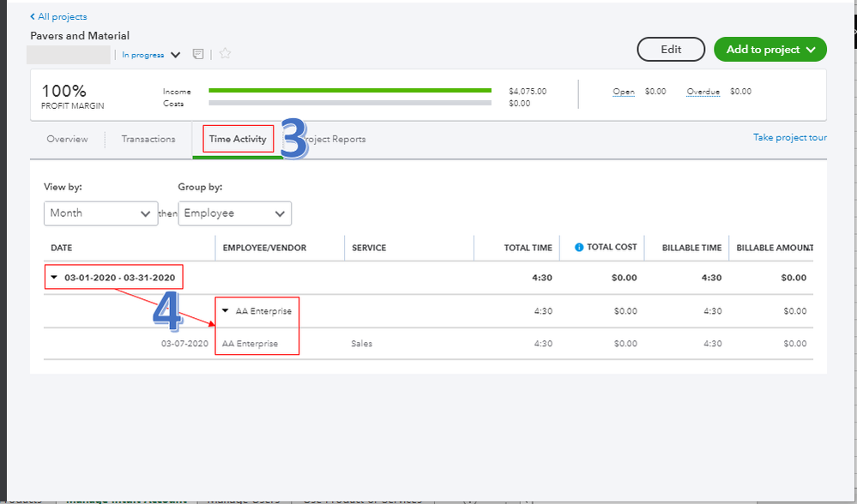Click the Edit button
Image resolution: width=857 pixels, height=504 pixels.
(671, 49)
